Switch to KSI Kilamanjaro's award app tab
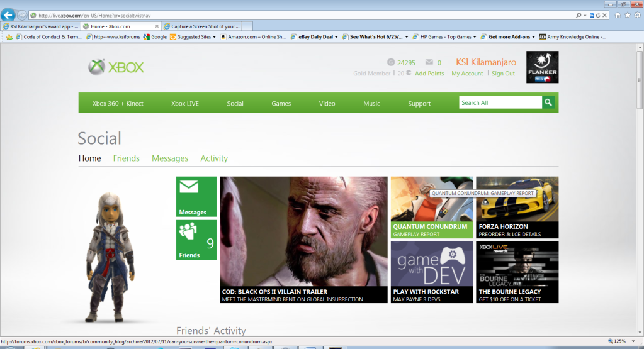The image size is (644, 349). (x=40, y=26)
